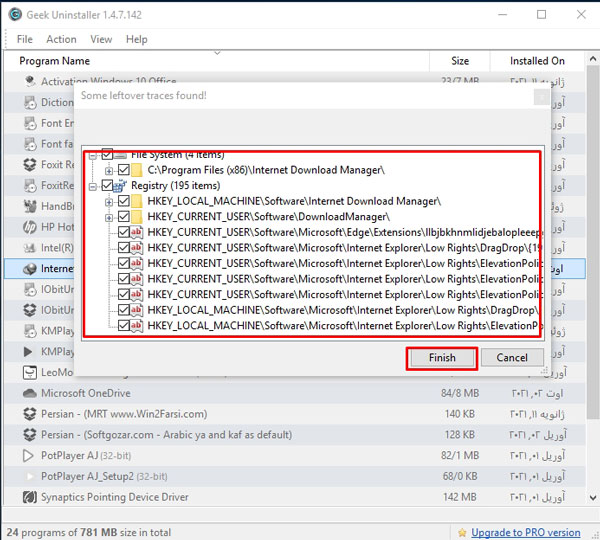Image resolution: width=600 pixels, height=540 pixels.
Task: Expand HKEY_CURRENT_USER\Software\DownloadManager node
Action: pos(109,218)
